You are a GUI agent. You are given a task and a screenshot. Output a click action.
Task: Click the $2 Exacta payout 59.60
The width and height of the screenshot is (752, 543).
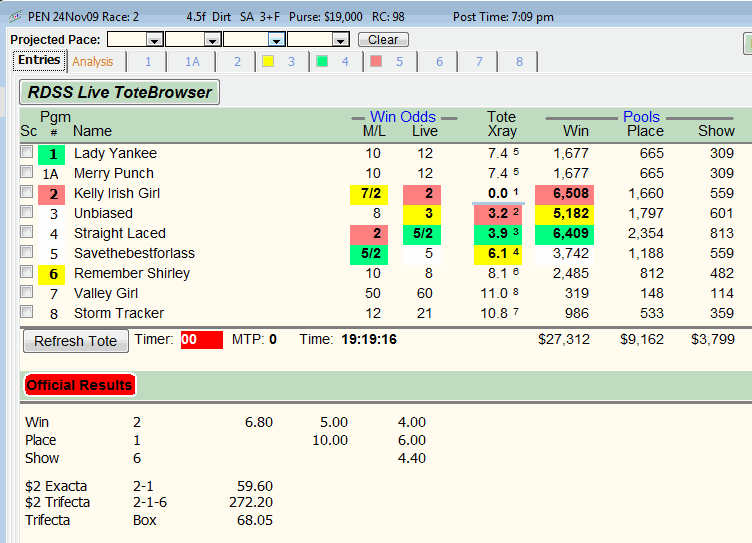(255, 486)
